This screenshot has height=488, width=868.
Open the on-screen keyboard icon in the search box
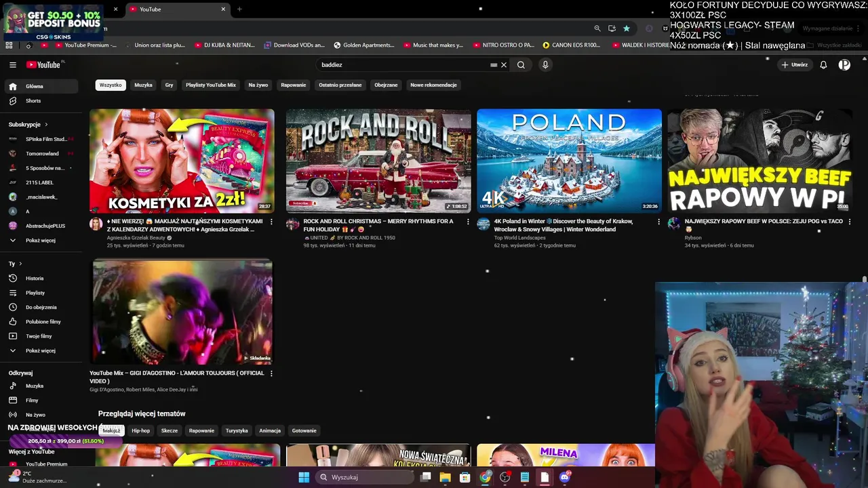pos(494,65)
